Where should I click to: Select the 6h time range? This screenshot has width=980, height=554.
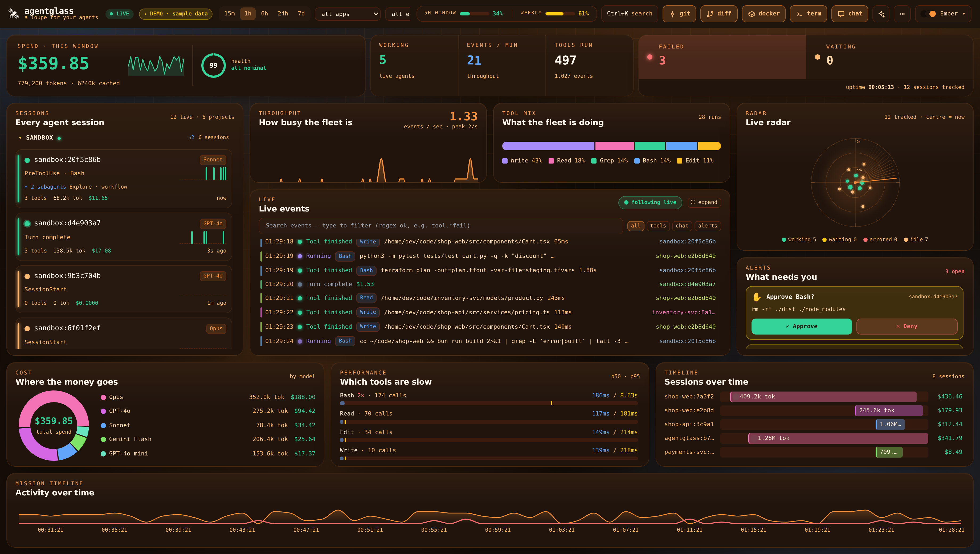click(x=264, y=14)
